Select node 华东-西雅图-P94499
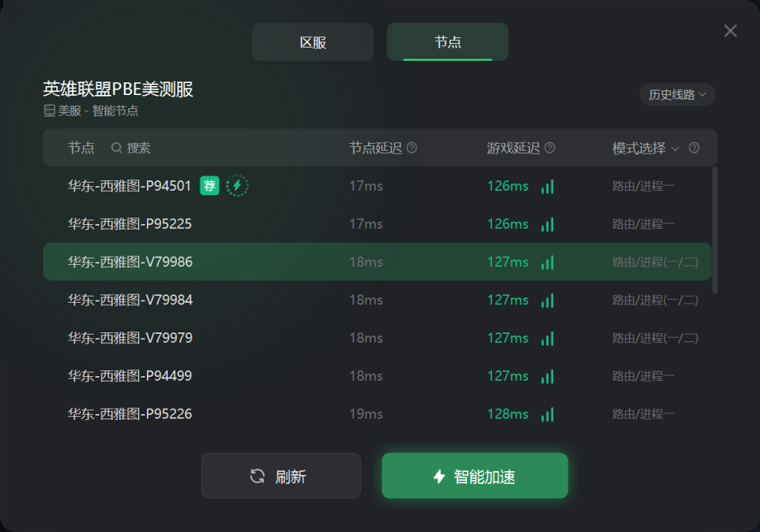Screen dimensions: 760x532 click(377, 375)
